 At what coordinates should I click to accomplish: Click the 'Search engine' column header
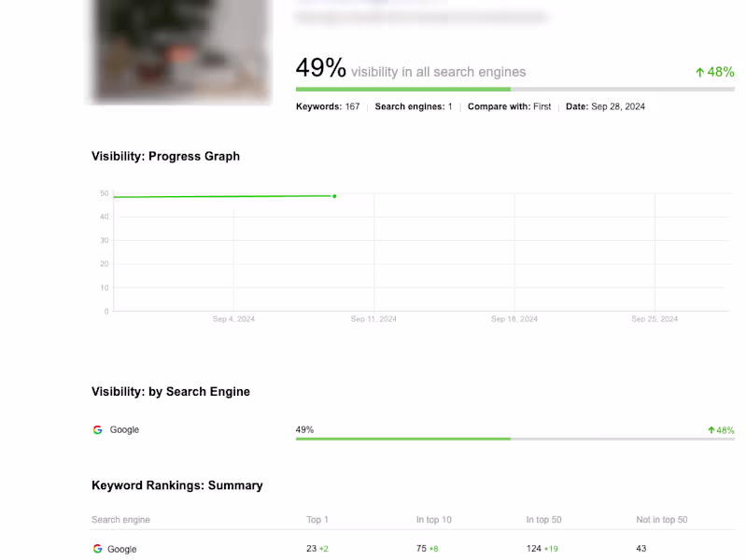point(120,520)
